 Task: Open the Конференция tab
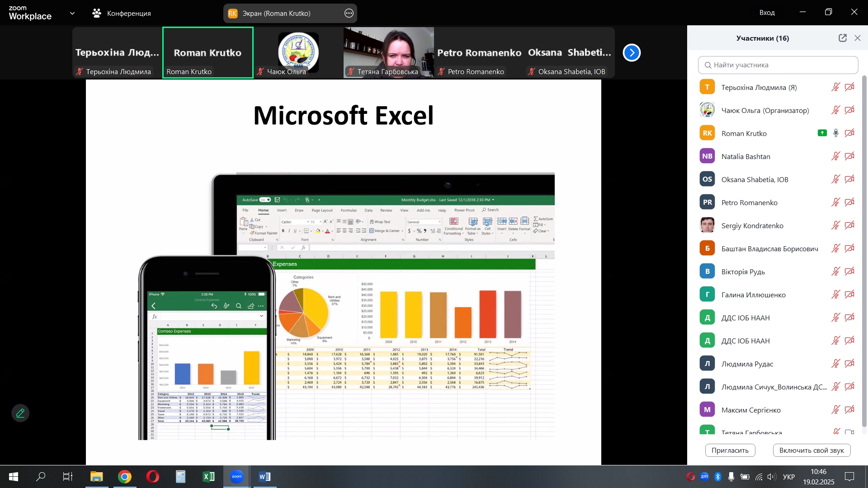point(122,14)
